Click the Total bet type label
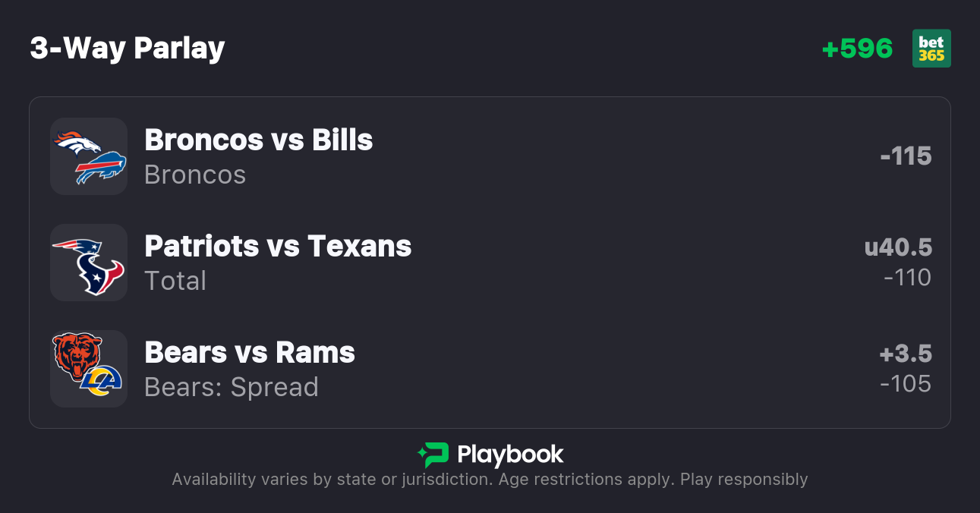This screenshot has width=980, height=513. tap(175, 281)
